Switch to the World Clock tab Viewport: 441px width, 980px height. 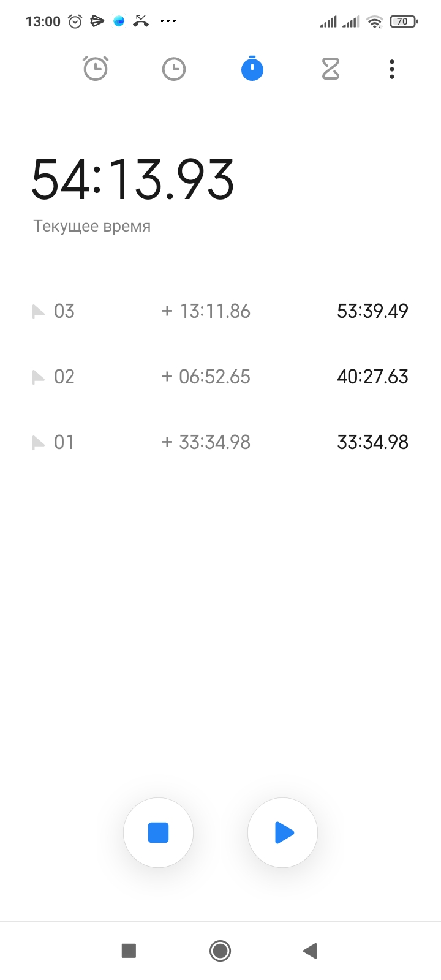174,69
